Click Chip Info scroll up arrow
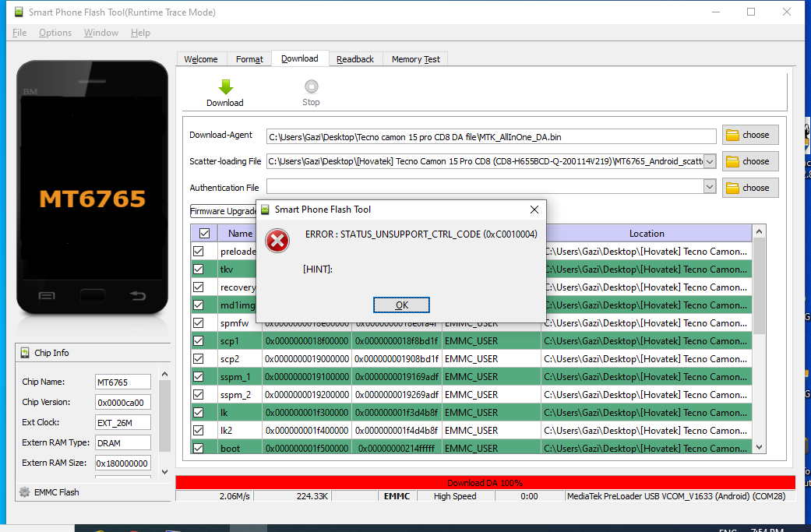The height and width of the screenshot is (532, 811). tap(164, 375)
